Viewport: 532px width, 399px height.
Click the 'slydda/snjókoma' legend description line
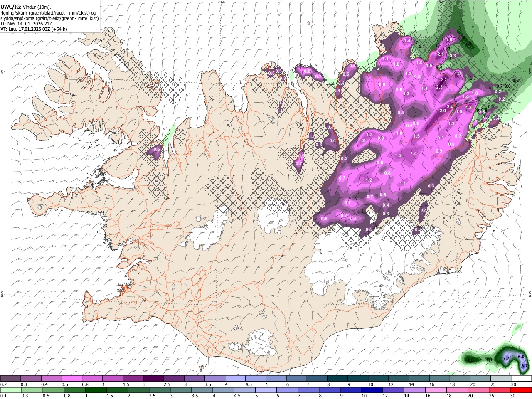49,18
